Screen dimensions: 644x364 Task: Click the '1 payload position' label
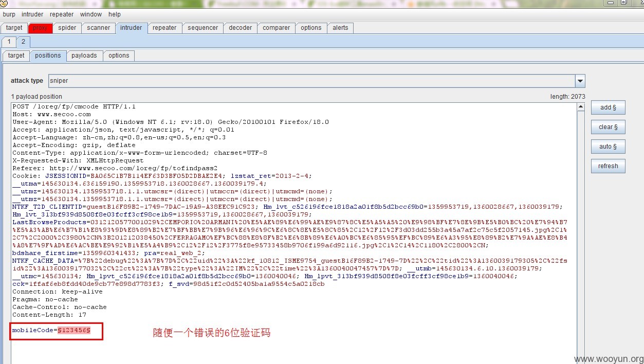pyautogui.click(x=36, y=97)
